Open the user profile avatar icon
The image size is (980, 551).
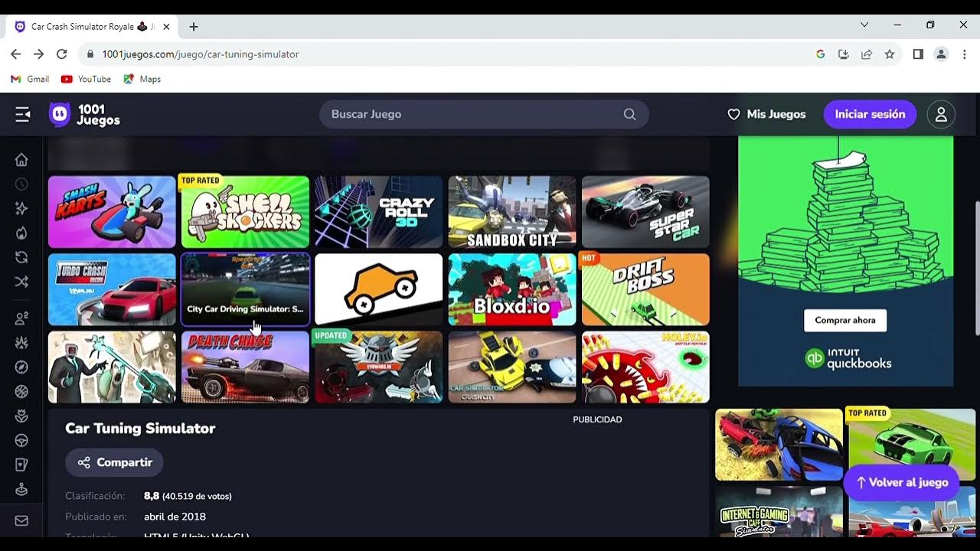[941, 114]
